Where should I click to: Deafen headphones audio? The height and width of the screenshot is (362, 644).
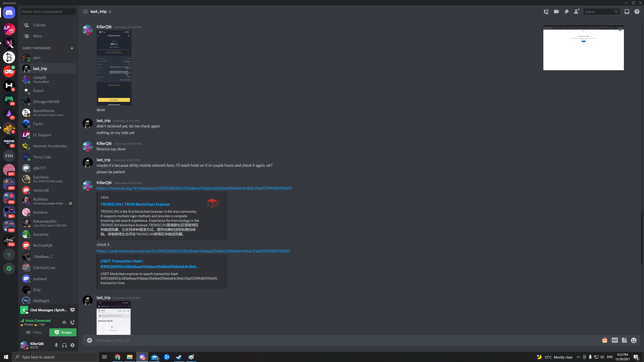point(64,345)
